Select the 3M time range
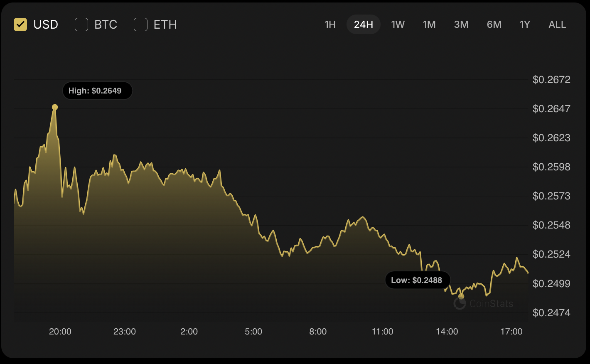The width and height of the screenshot is (590, 364). (461, 25)
